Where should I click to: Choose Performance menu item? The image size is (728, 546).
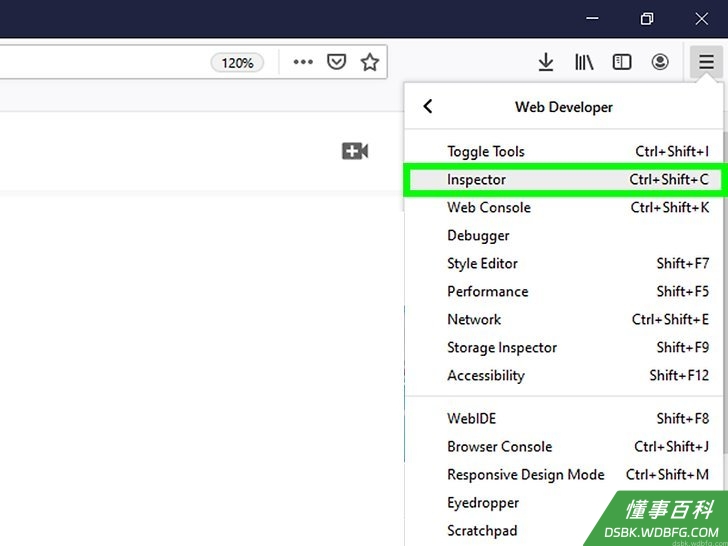coord(563,291)
